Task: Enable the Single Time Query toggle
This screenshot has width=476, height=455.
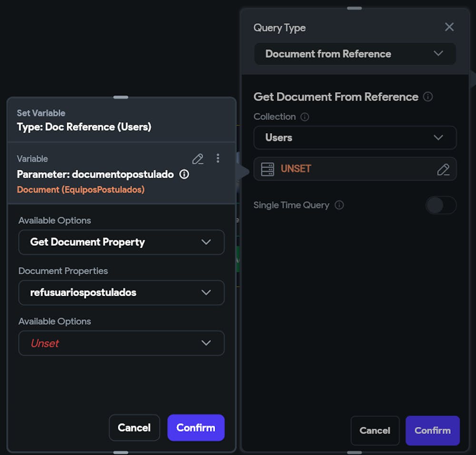Action: [440, 205]
